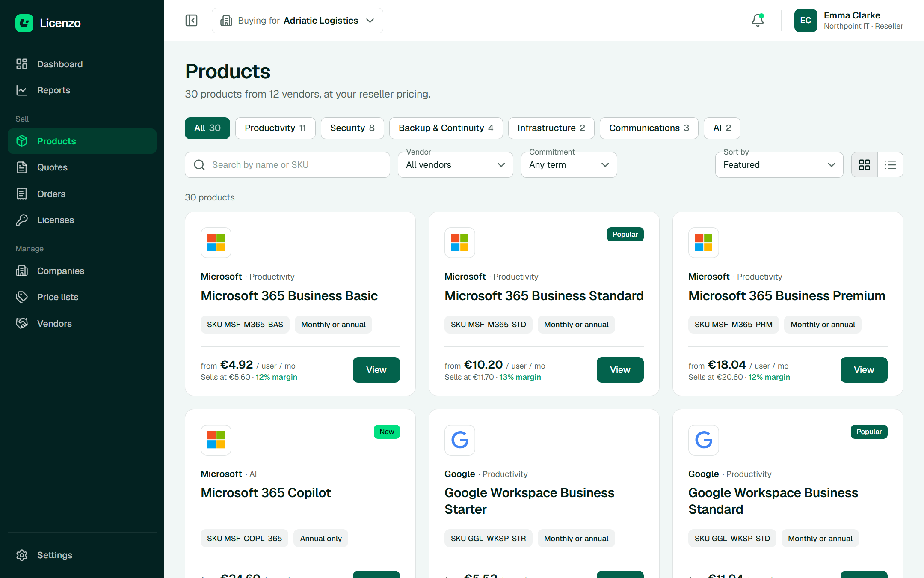This screenshot has height=578, width=924.
Task: Open the Products sidebar item
Action: [82, 141]
